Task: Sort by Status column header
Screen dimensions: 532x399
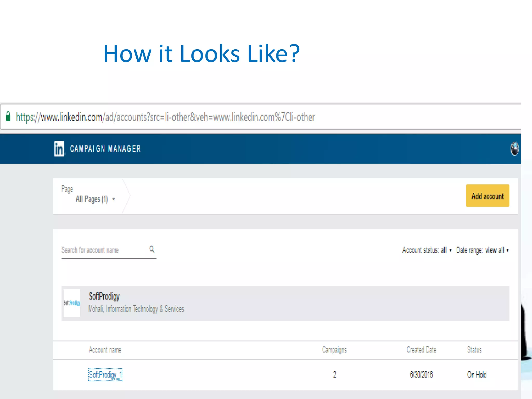Action: pyautogui.click(x=474, y=350)
